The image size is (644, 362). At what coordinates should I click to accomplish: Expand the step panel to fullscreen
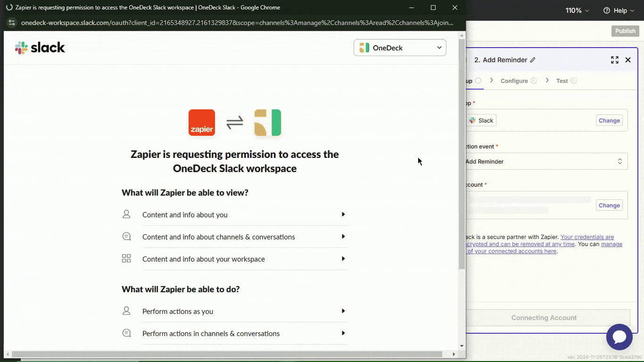tap(615, 60)
